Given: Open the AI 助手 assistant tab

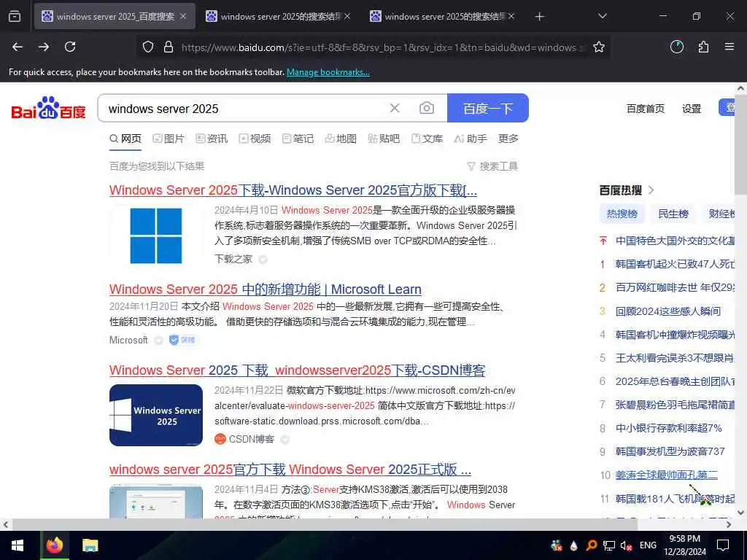Looking at the screenshot, I should click(471, 139).
